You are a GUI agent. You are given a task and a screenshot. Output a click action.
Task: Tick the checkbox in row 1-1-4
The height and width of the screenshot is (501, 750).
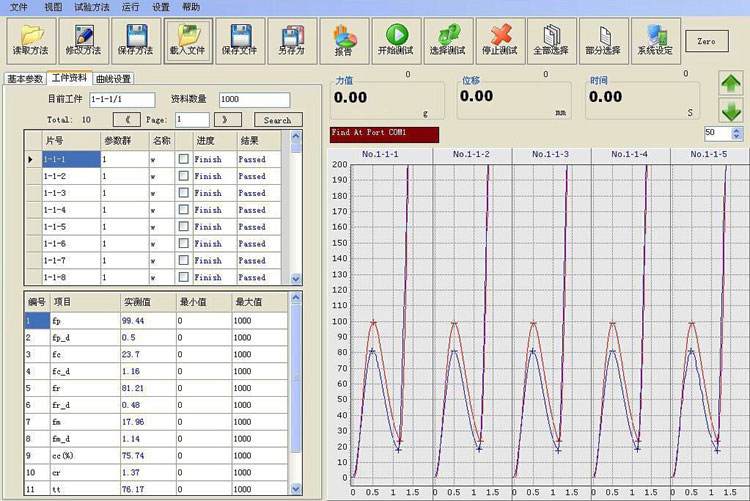(183, 210)
